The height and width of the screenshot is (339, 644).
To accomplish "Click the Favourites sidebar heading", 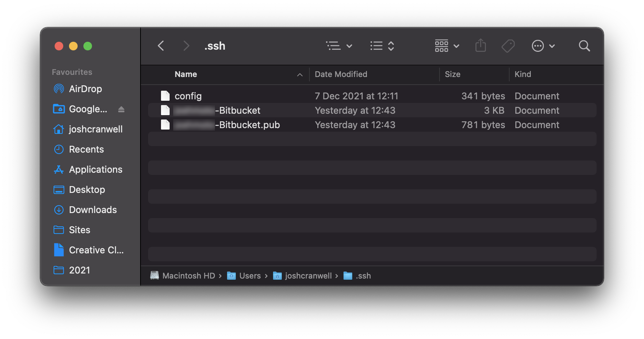I will [72, 72].
